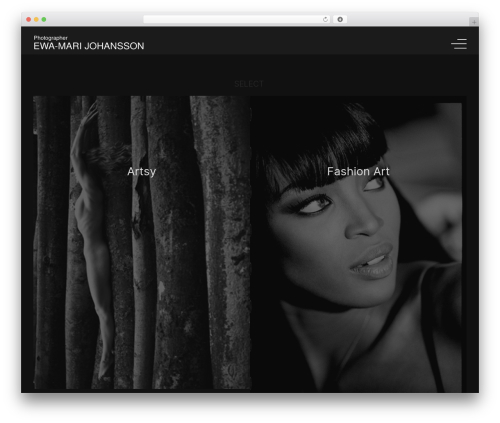
Task: Open the Fashion Art gallery link
Action: pyautogui.click(x=358, y=171)
